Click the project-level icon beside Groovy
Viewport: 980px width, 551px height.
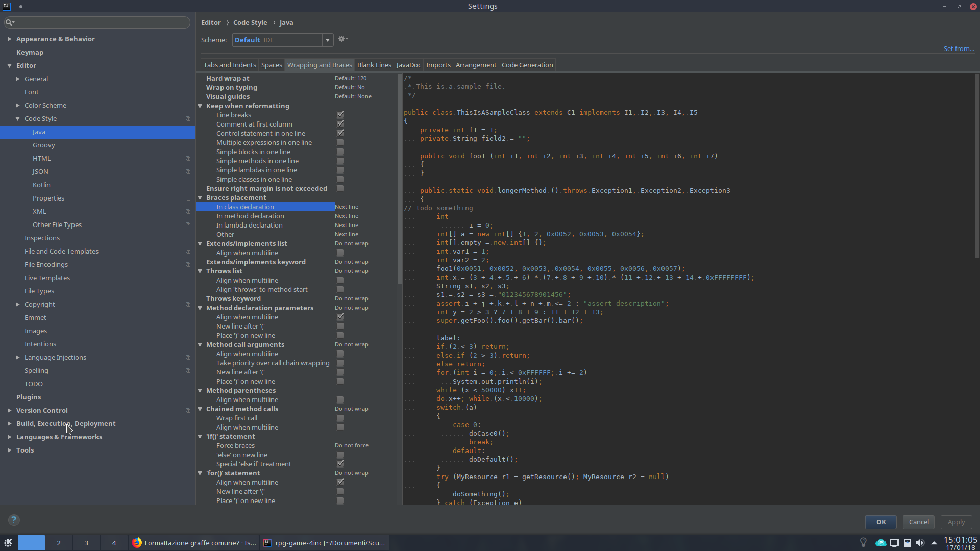tap(188, 145)
